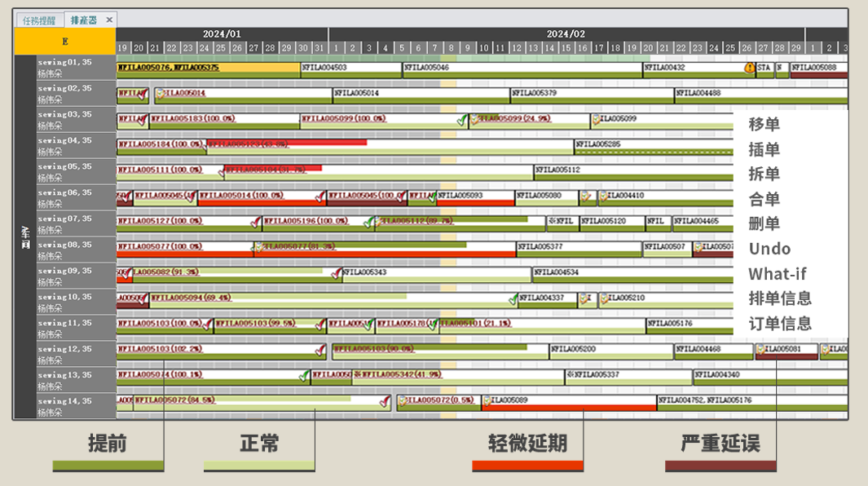The image size is (868, 486).
Task: Choose 移单 from the context menu
Action: click(764, 125)
